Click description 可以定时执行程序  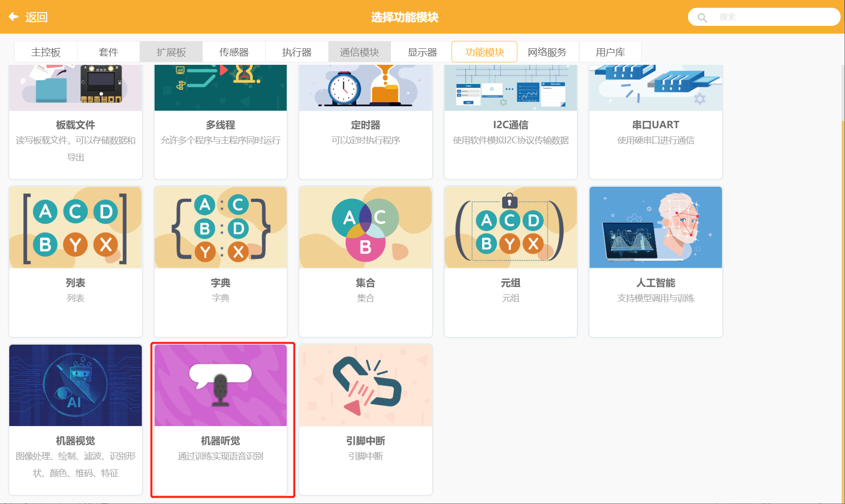tap(366, 140)
